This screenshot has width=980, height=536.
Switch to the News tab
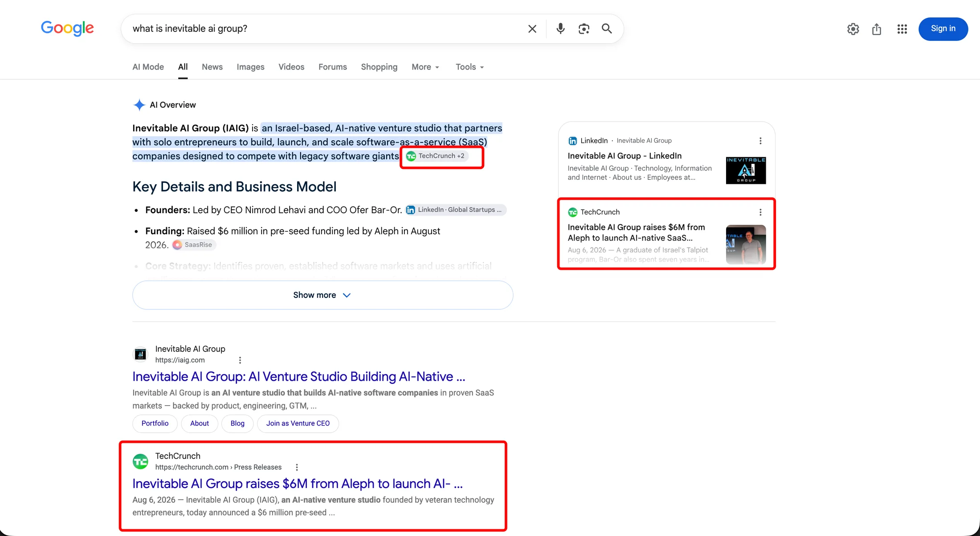click(212, 67)
